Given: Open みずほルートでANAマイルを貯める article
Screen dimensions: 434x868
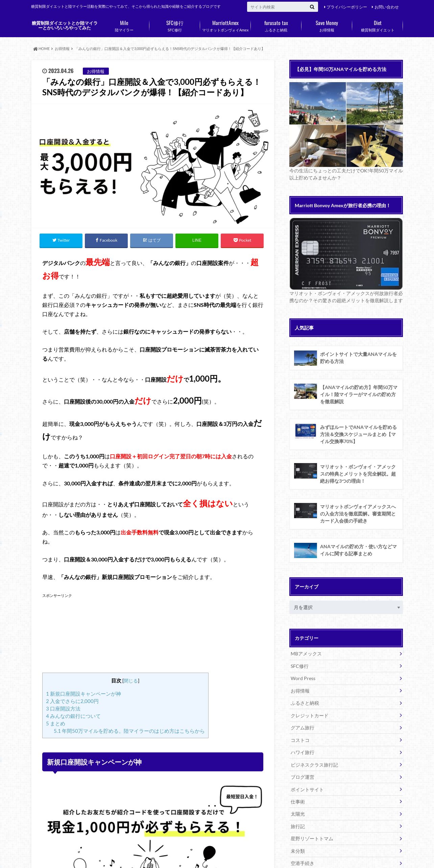Looking at the screenshot, I should click(346, 434).
